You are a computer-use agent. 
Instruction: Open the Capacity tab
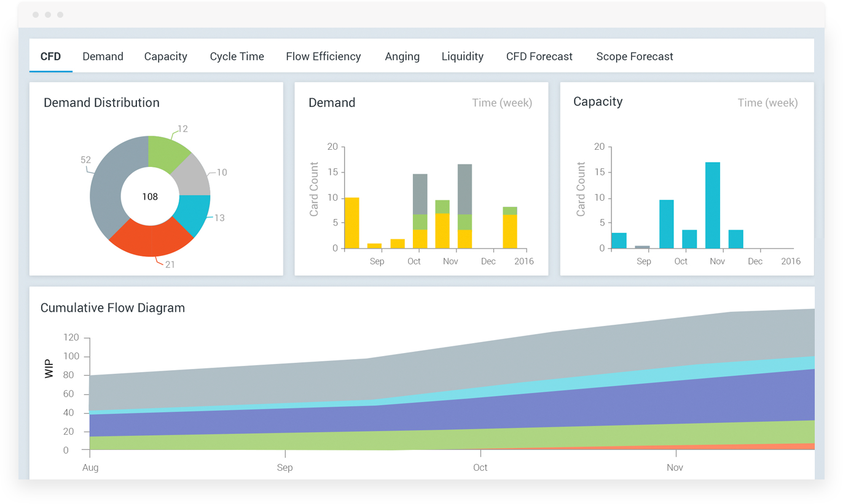click(165, 56)
